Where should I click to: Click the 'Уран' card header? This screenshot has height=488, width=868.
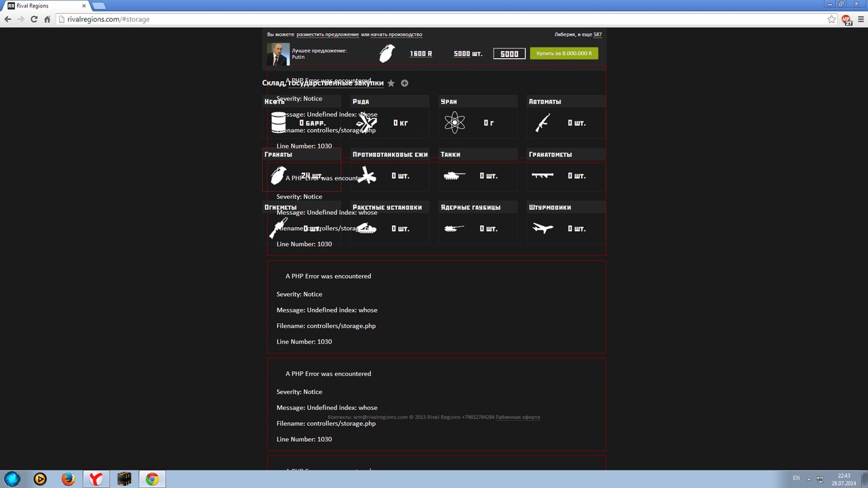pos(478,102)
